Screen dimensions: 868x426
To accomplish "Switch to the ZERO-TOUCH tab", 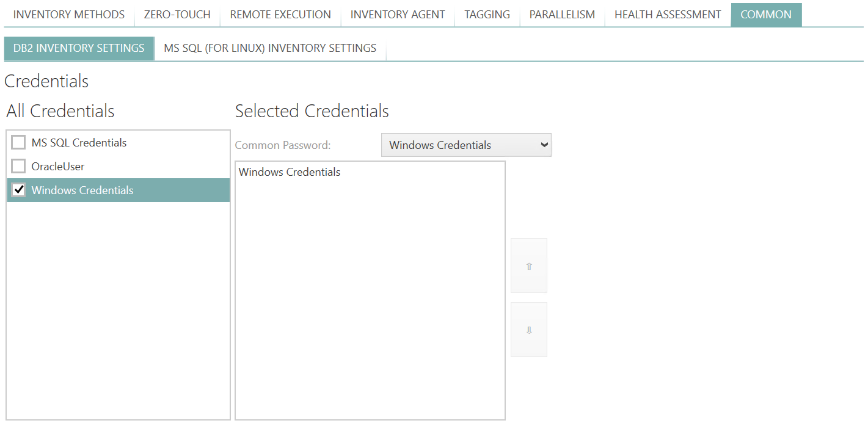I will pos(177,14).
